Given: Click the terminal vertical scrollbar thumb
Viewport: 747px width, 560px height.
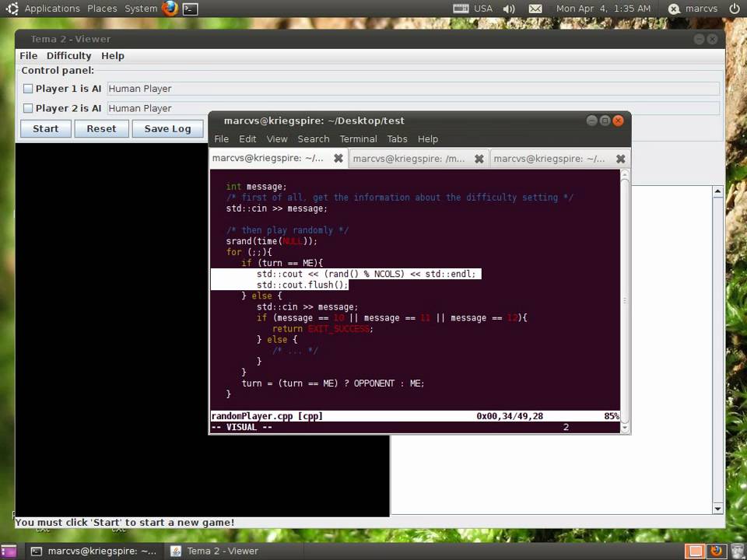Looking at the screenshot, I should pyautogui.click(x=625, y=301).
